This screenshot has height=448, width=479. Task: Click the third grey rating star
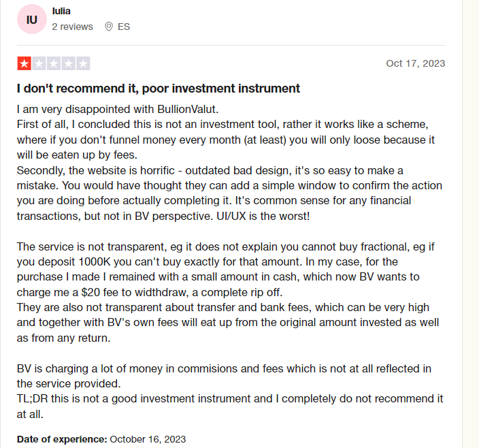[54, 63]
